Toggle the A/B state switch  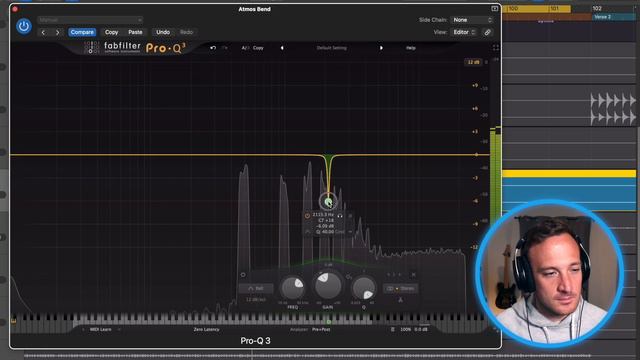point(245,48)
